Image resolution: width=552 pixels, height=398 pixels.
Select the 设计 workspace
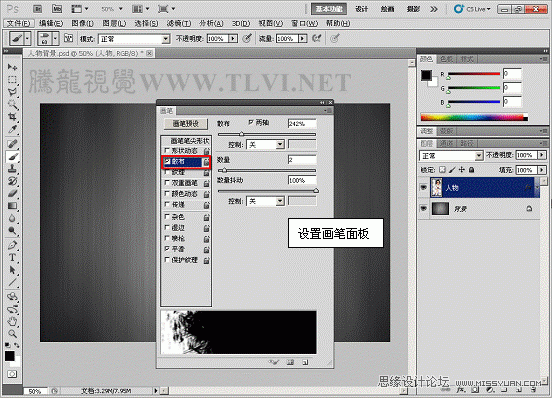point(362,9)
